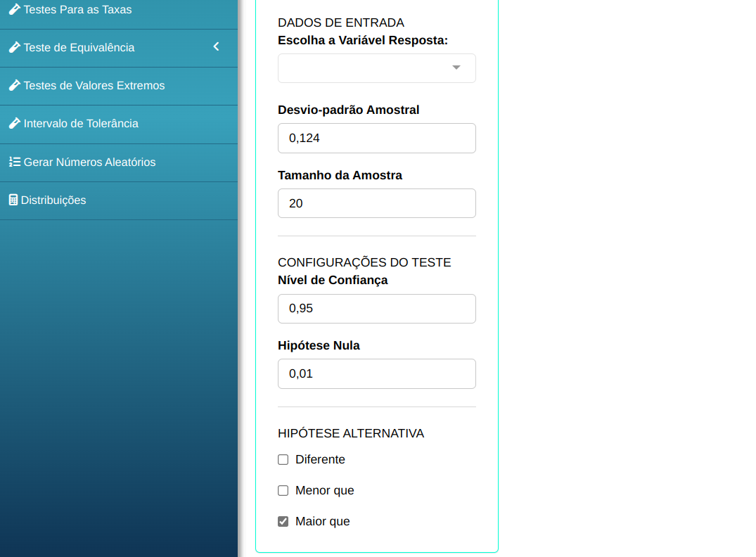Click the dropdown arrow in Variável Resposta
The image size is (756, 557).
coord(456,68)
